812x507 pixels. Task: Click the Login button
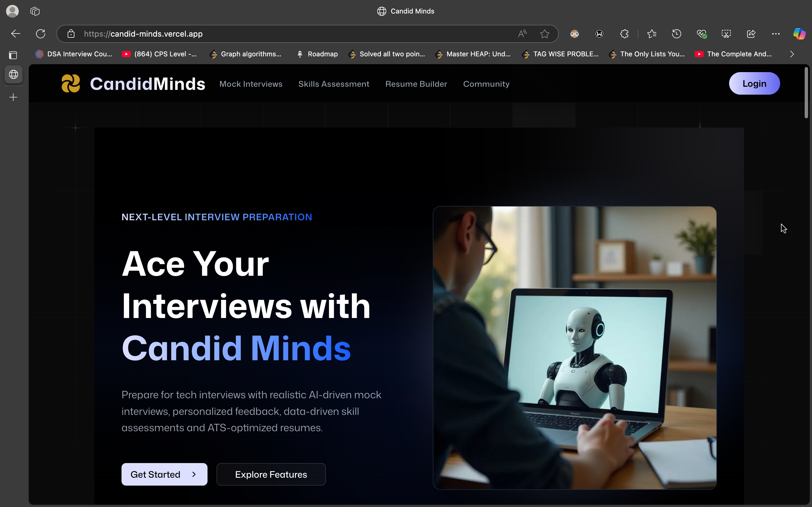[x=754, y=83]
